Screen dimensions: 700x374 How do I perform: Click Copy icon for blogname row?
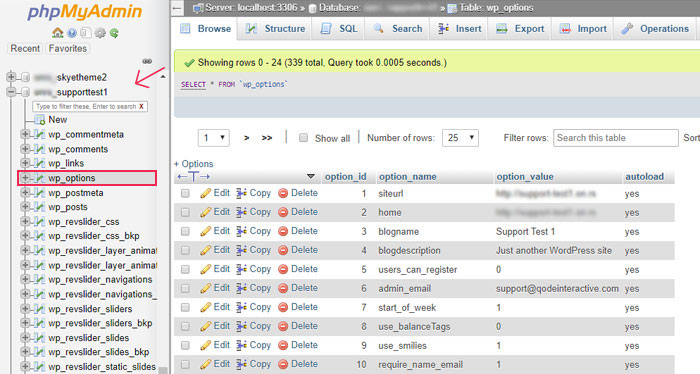(242, 231)
